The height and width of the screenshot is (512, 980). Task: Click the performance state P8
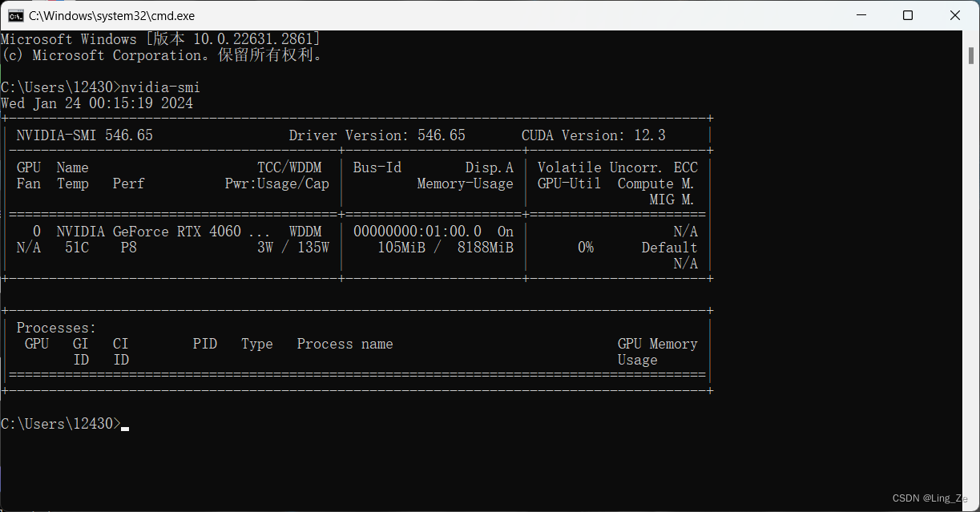(129, 248)
